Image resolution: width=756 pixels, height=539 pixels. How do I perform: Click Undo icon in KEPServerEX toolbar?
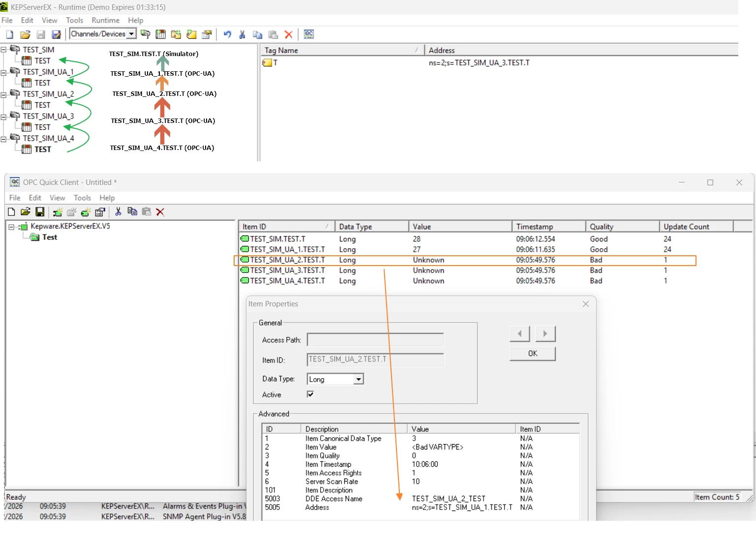[227, 34]
